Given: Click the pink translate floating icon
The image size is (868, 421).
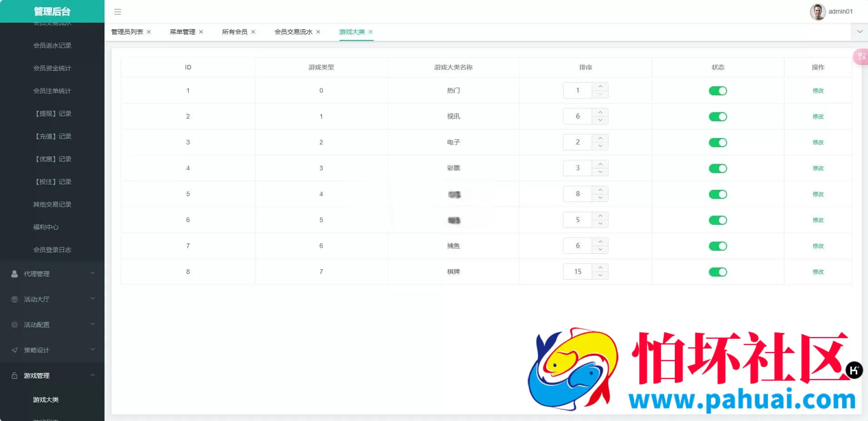Looking at the screenshot, I should point(861,57).
